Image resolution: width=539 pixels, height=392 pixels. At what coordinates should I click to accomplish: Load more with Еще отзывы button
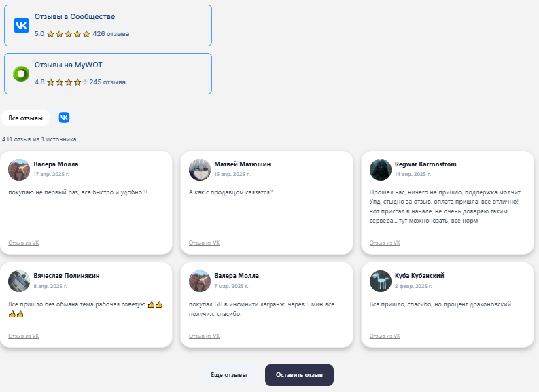click(x=229, y=375)
